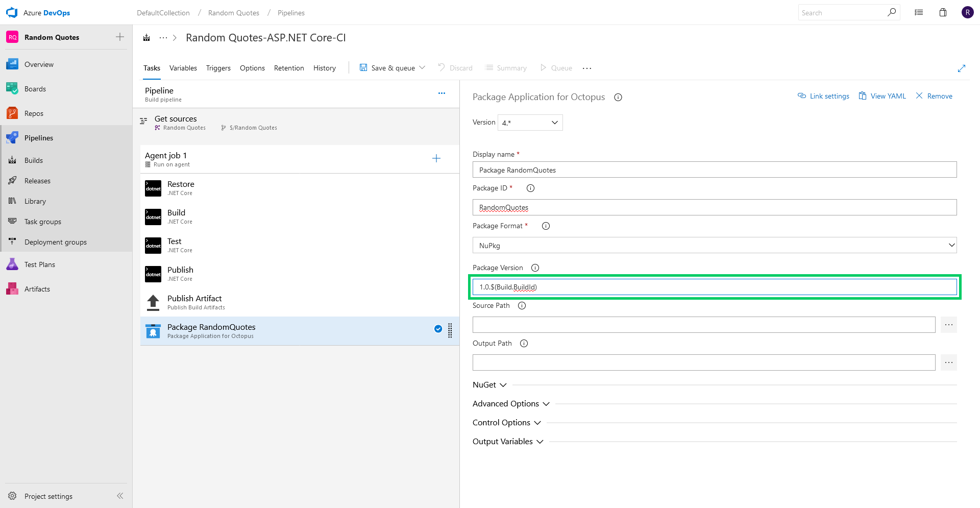This screenshot has width=980, height=508.
Task: Click the Package Version field
Action: click(x=715, y=287)
